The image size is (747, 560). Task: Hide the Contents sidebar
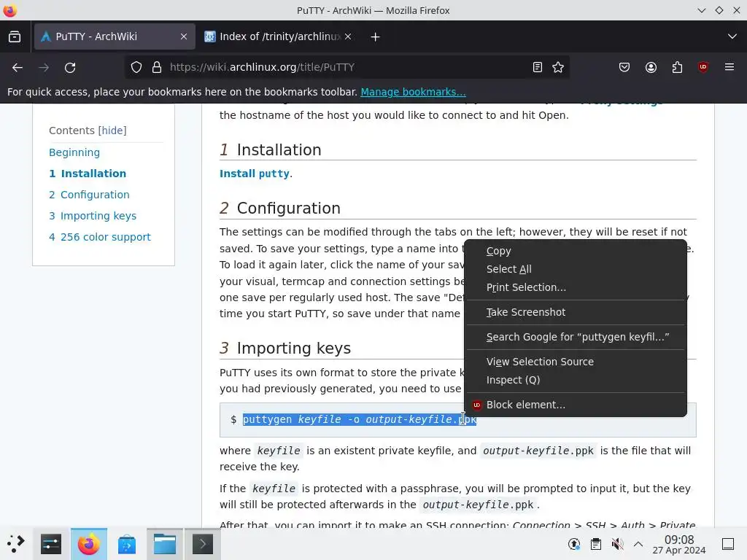112,131
